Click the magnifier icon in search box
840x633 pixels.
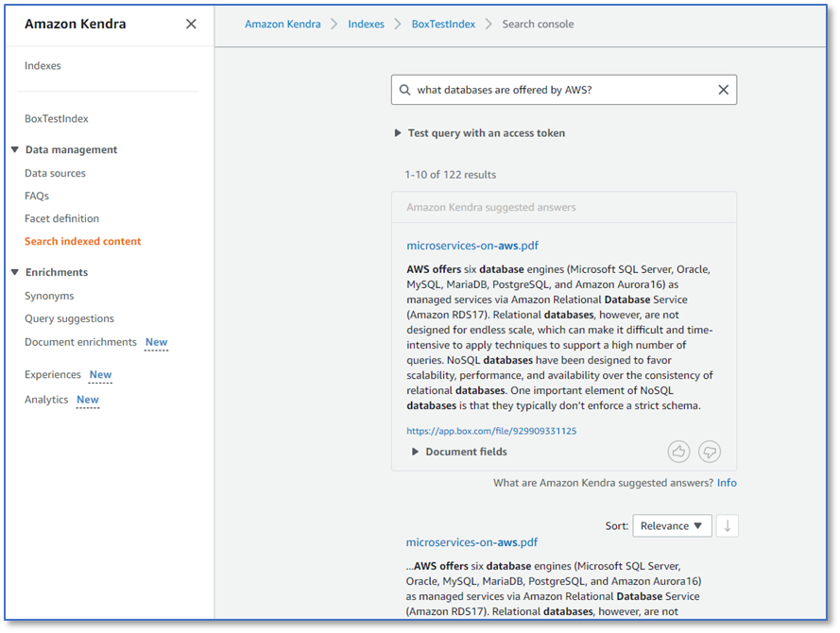tap(405, 90)
